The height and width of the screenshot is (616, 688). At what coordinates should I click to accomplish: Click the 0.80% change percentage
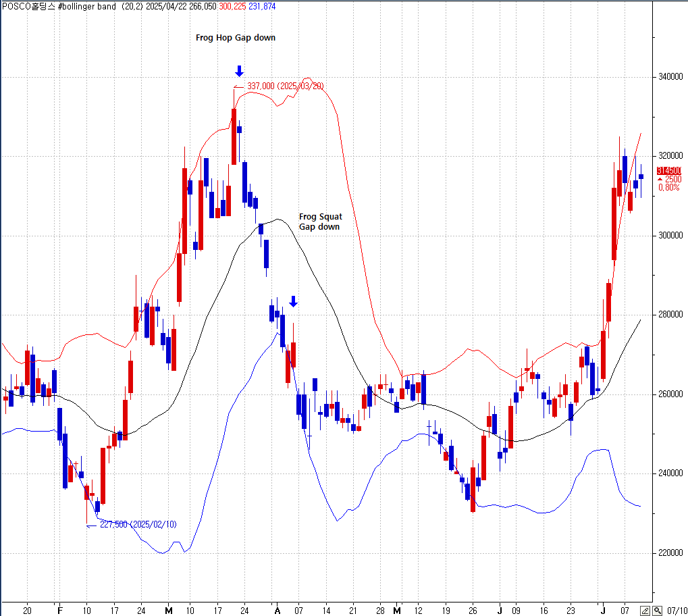668,188
